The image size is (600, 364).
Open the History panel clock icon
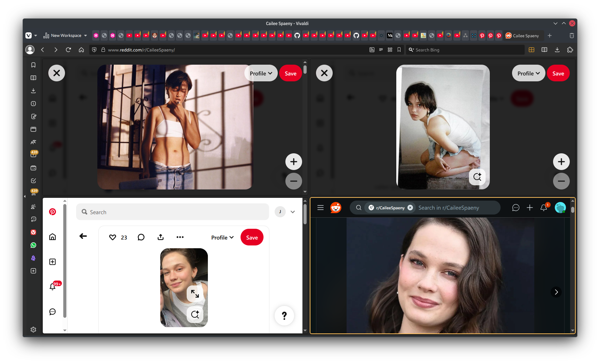click(x=33, y=104)
